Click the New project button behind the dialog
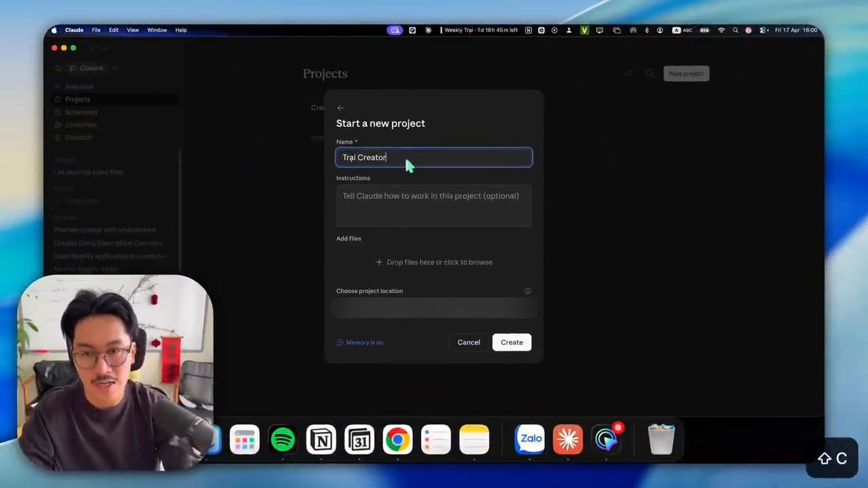The image size is (868, 488). click(x=686, y=73)
